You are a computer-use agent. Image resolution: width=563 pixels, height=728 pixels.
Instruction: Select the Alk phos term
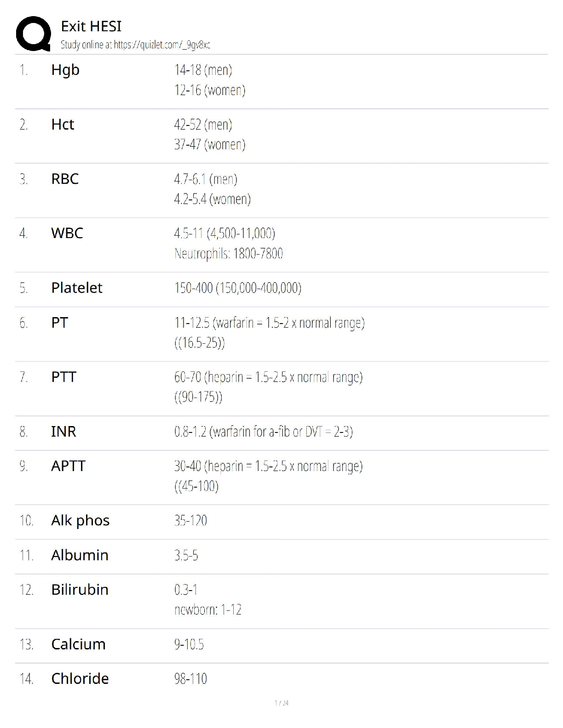point(80,521)
